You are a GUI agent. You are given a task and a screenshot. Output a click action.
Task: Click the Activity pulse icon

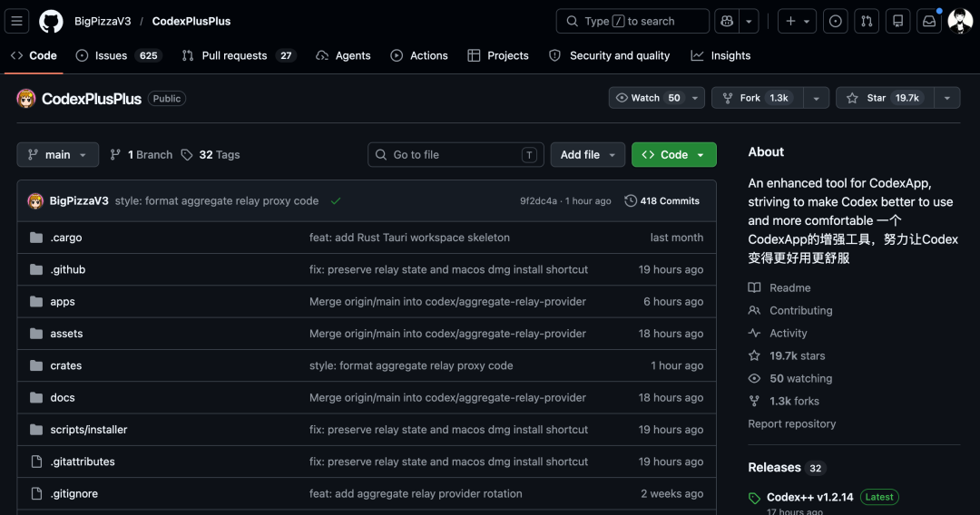pyautogui.click(x=754, y=334)
